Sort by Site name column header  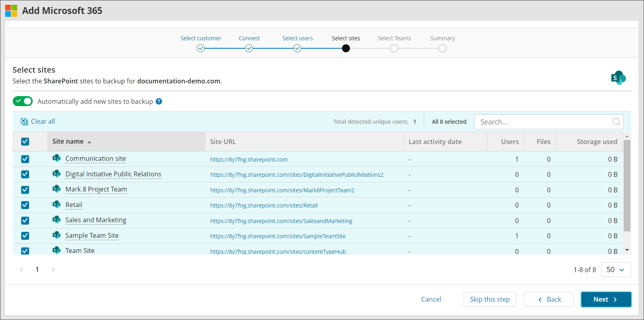[68, 142]
